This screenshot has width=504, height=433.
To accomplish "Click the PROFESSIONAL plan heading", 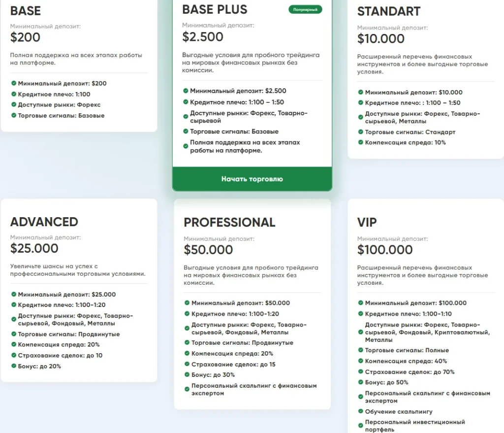I will pyautogui.click(x=229, y=222).
